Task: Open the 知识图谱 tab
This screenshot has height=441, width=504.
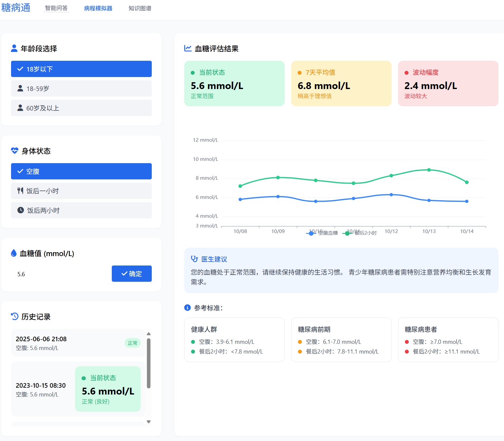Action: click(x=140, y=8)
